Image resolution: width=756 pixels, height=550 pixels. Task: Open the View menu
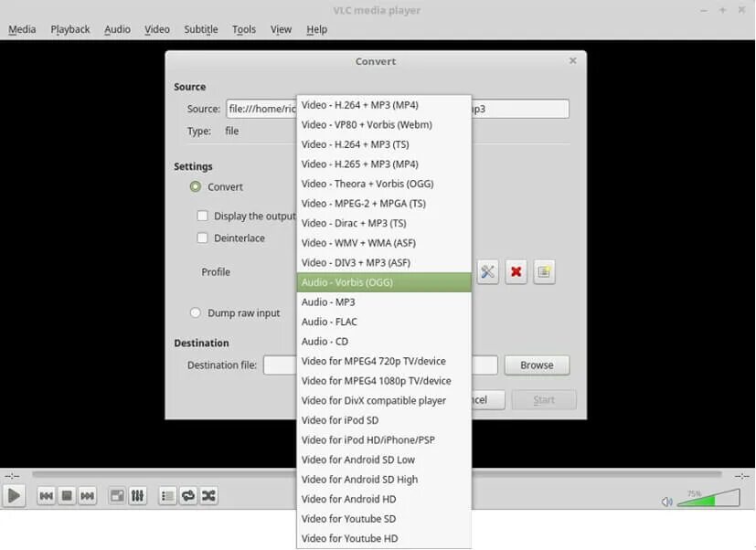281,29
